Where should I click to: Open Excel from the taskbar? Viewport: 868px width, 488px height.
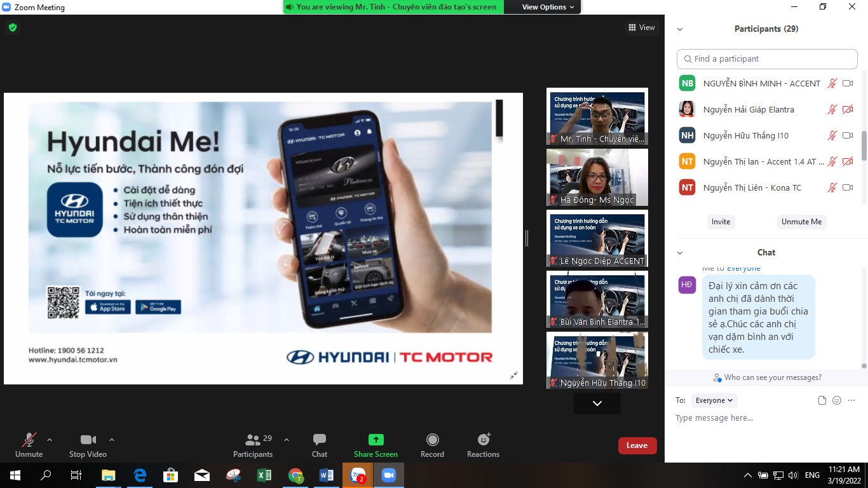[264, 475]
